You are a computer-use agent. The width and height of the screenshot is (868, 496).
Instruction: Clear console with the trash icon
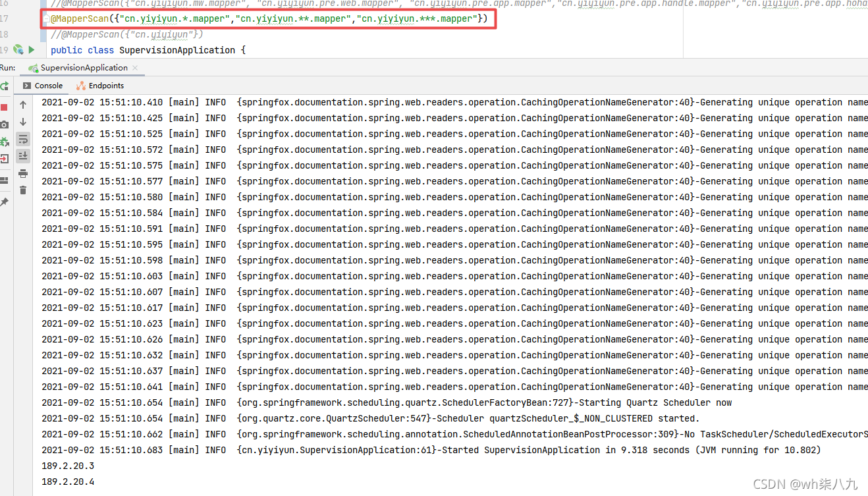(x=23, y=190)
